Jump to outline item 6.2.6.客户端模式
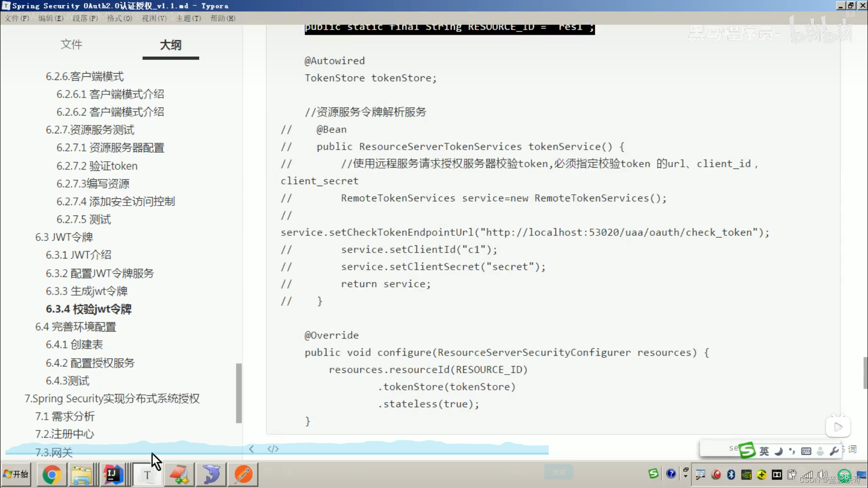This screenshot has height=488, width=868. point(85,76)
